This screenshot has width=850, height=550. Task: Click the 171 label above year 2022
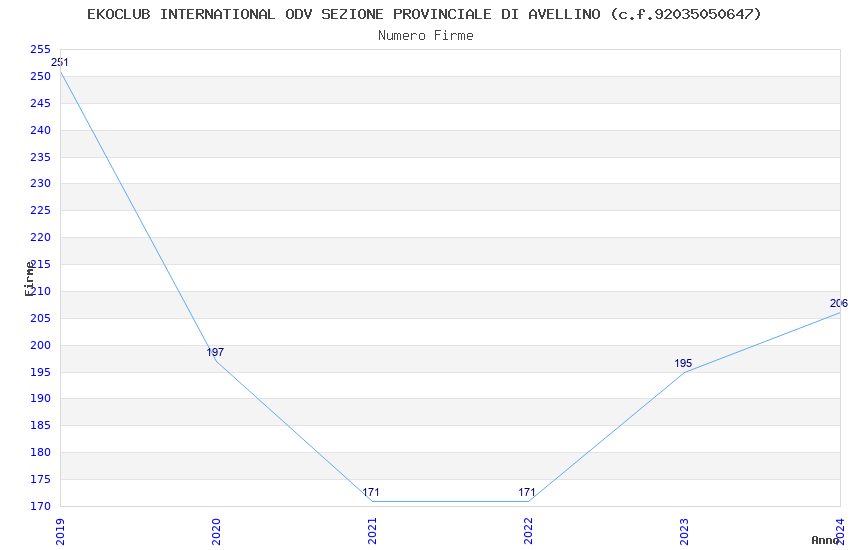pos(527,492)
